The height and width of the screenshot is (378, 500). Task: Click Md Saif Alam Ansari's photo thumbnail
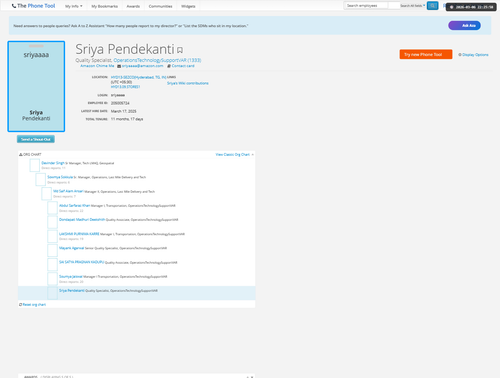47,194
